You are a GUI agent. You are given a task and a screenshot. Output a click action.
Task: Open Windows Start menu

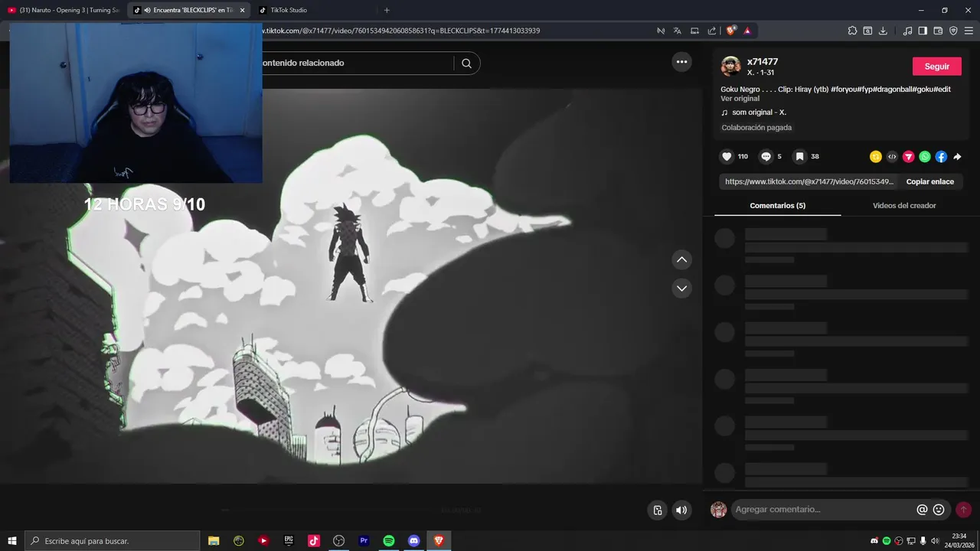(x=12, y=541)
